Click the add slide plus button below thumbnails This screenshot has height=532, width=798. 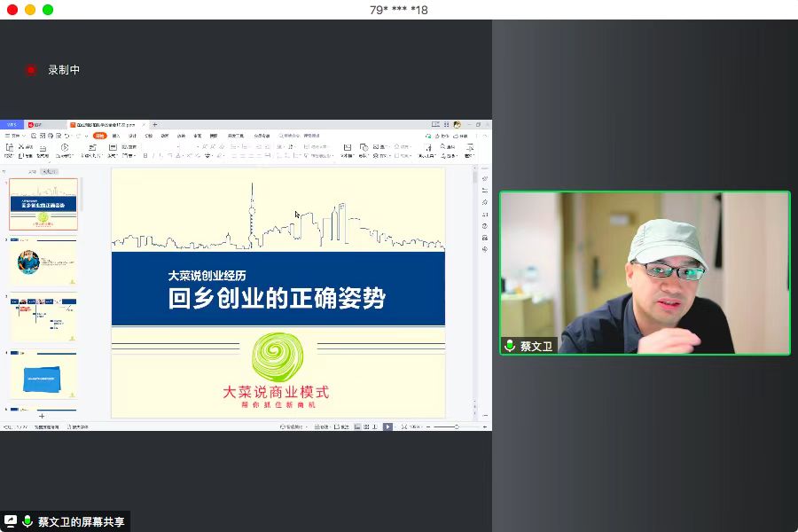pyautogui.click(x=42, y=416)
